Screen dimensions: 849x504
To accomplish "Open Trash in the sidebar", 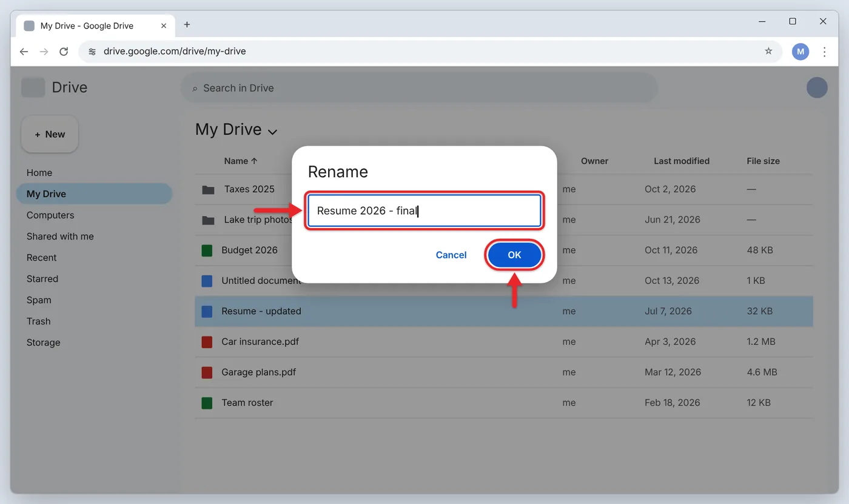I will coord(38,321).
